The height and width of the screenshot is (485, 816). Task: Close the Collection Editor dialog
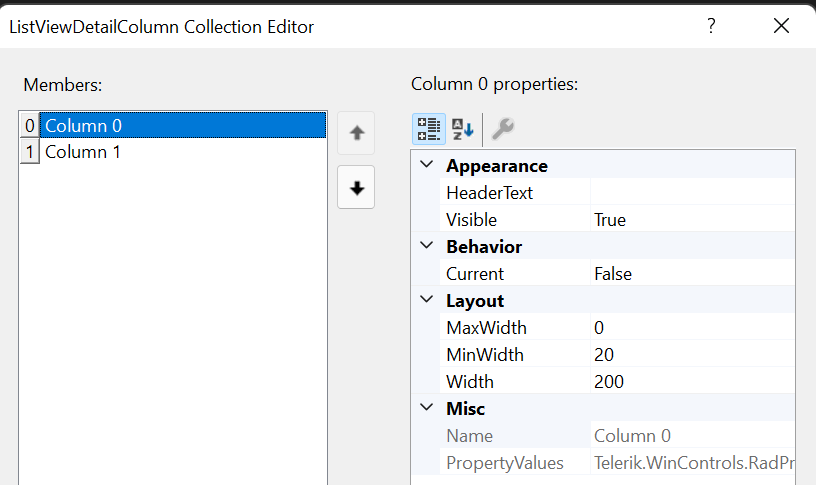781,27
